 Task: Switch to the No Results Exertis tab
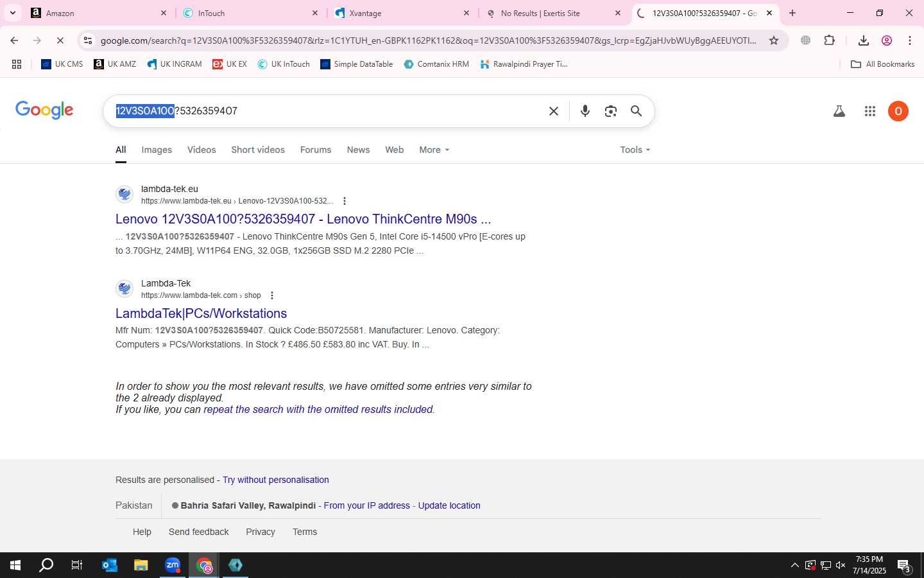552,13
